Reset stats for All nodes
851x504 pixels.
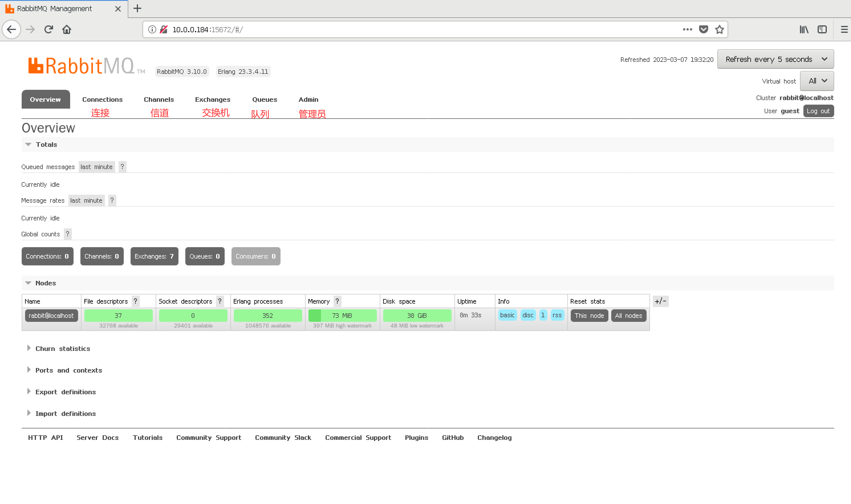click(x=629, y=316)
